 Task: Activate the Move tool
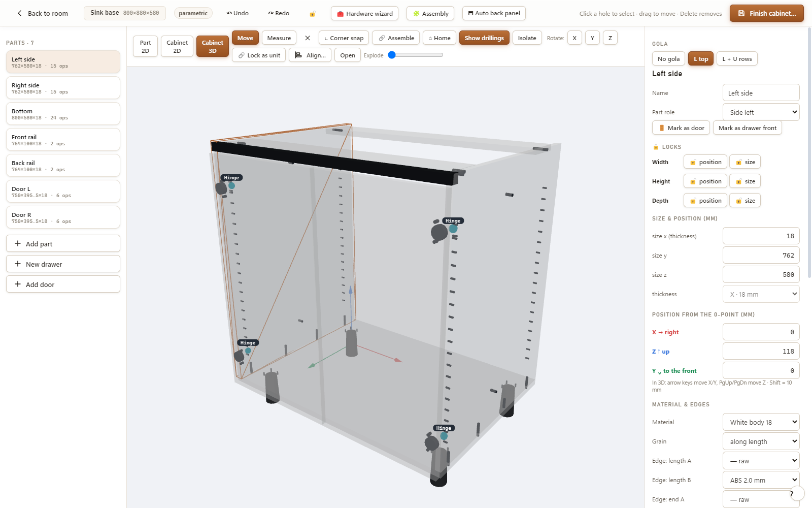point(245,38)
